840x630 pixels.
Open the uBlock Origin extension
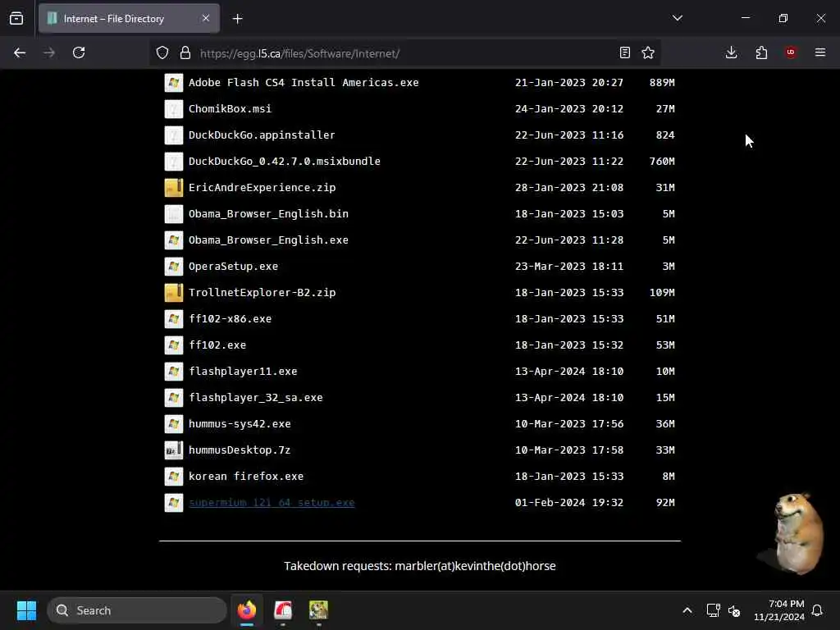[791, 52]
